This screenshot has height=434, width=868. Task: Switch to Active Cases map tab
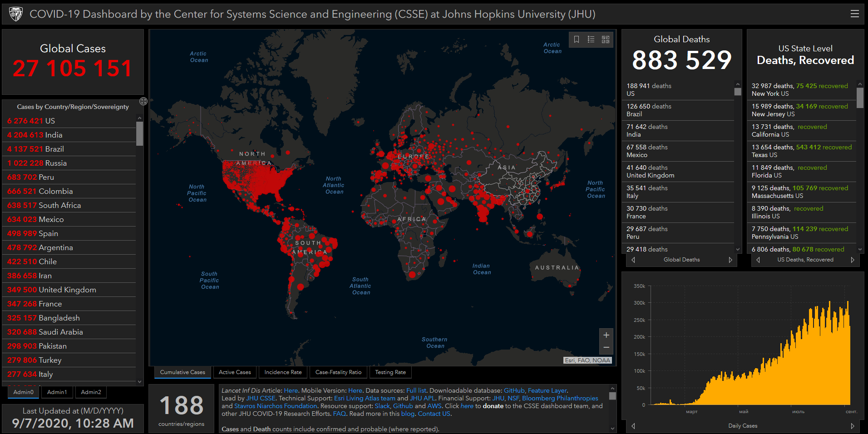235,372
